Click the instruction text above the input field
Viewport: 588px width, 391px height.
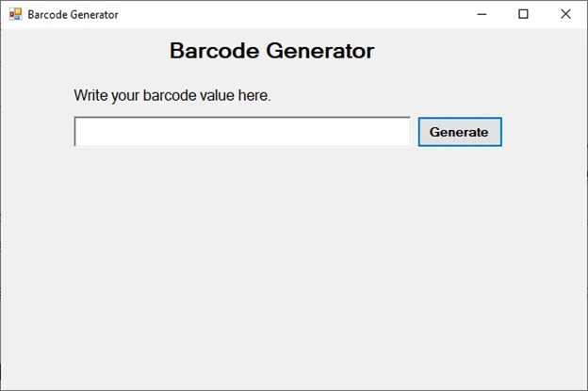click(x=172, y=95)
